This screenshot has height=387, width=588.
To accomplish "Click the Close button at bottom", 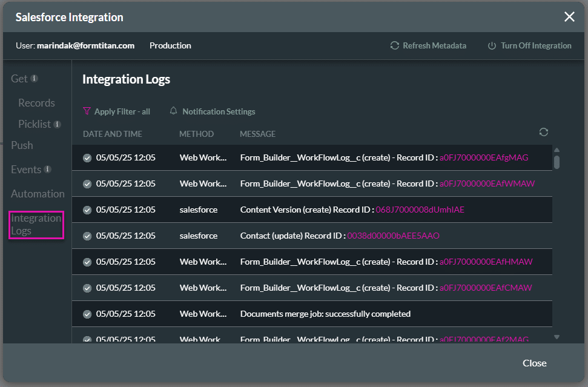I will (534, 363).
